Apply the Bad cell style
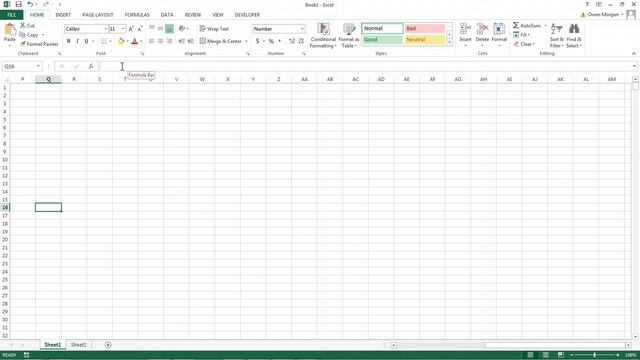The width and height of the screenshot is (640, 360). [x=424, y=29]
